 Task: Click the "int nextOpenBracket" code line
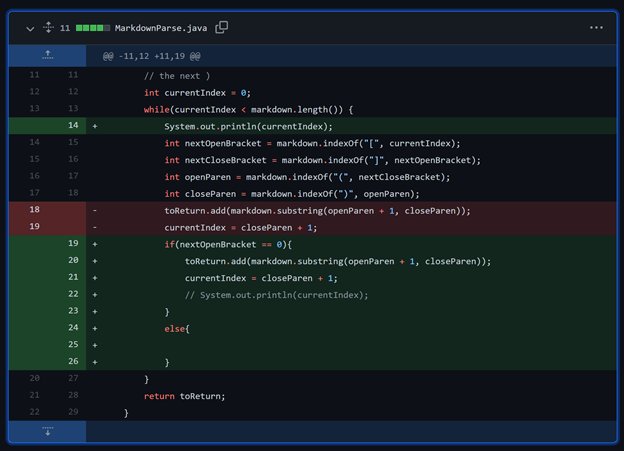coord(312,143)
